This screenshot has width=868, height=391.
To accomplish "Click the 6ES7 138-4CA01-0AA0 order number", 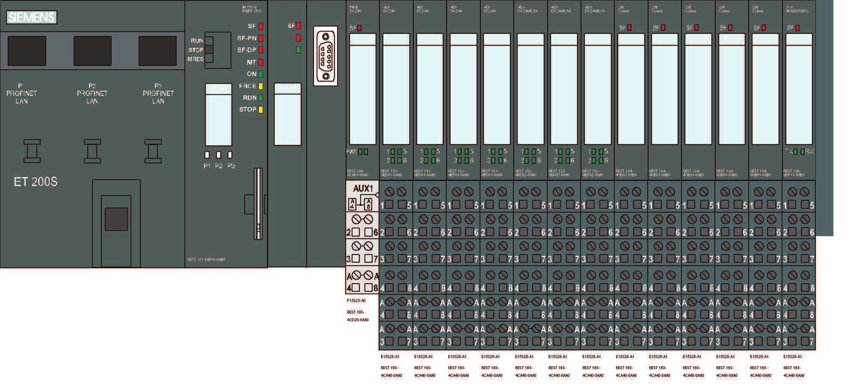I will [358, 173].
